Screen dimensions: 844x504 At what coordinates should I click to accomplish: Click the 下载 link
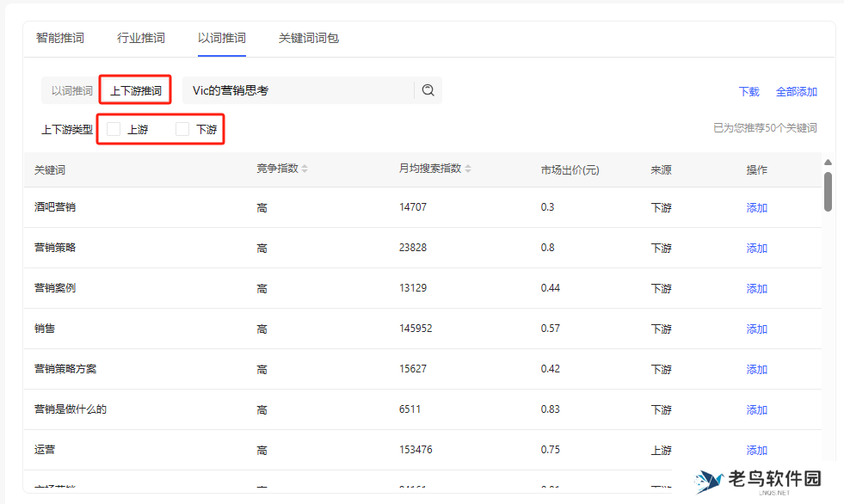(x=749, y=92)
